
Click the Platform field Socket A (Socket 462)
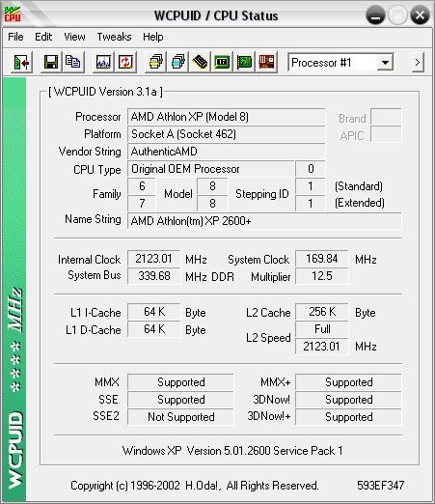pyautogui.click(x=226, y=134)
